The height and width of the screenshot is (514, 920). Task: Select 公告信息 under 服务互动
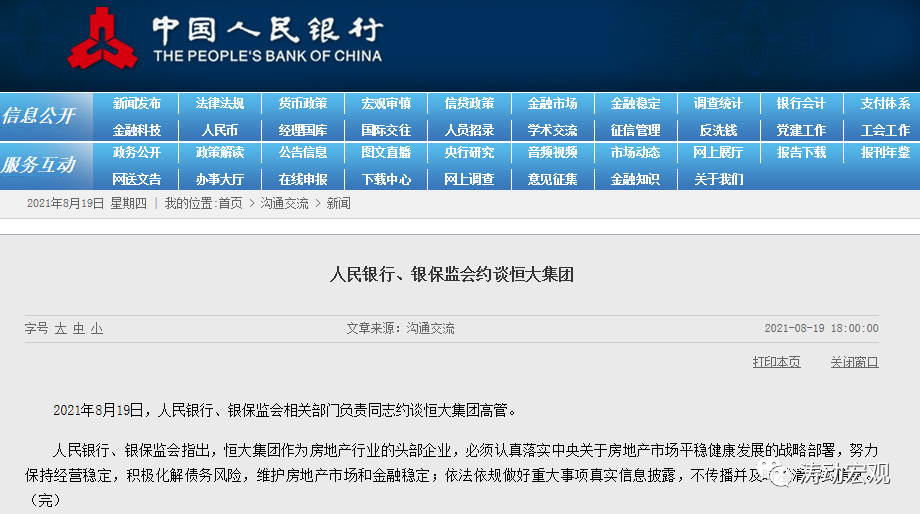[302, 153]
